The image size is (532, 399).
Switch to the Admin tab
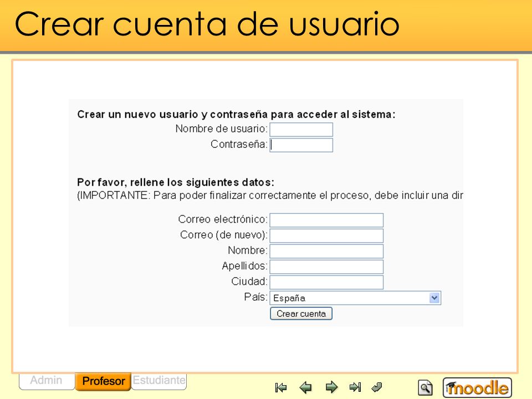tap(47, 381)
